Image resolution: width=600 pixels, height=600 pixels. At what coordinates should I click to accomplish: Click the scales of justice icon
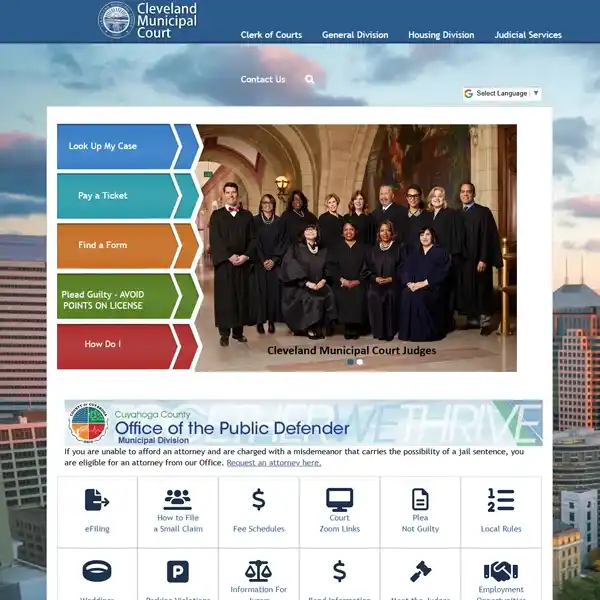[258, 571]
